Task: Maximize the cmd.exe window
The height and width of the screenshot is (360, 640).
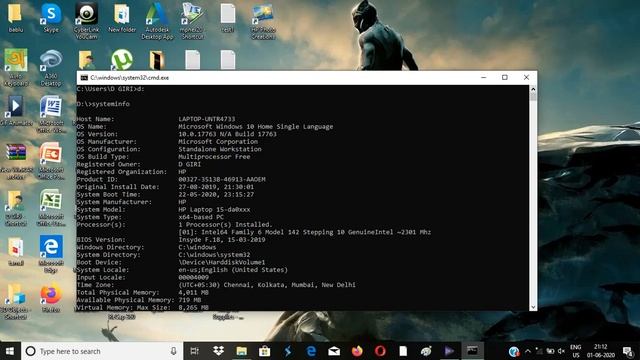Action: (x=505, y=78)
